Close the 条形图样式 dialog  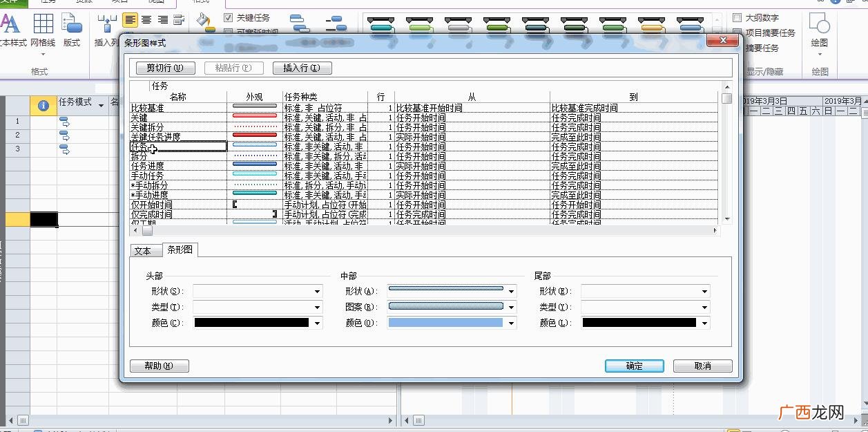723,41
